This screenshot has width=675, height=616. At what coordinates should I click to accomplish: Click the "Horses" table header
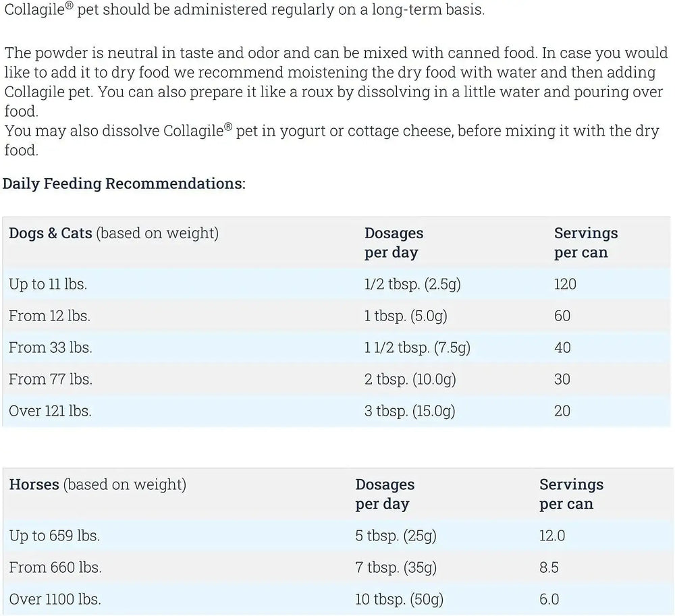(x=34, y=484)
